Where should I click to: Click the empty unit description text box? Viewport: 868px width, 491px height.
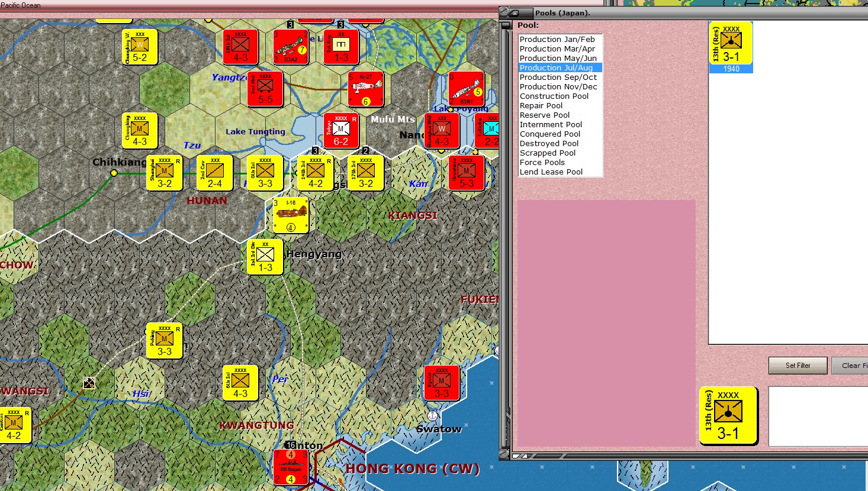818,416
